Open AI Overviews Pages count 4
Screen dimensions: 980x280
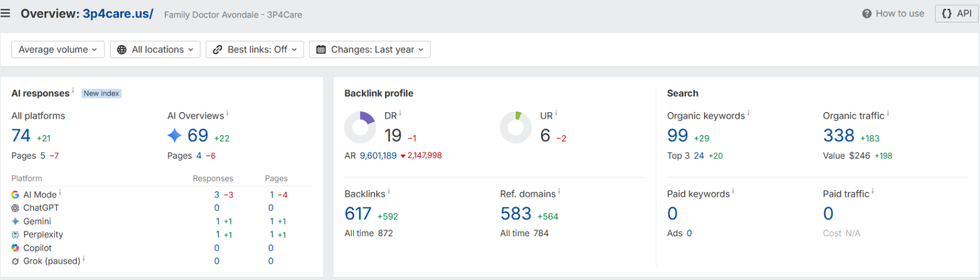click(199, 156)
